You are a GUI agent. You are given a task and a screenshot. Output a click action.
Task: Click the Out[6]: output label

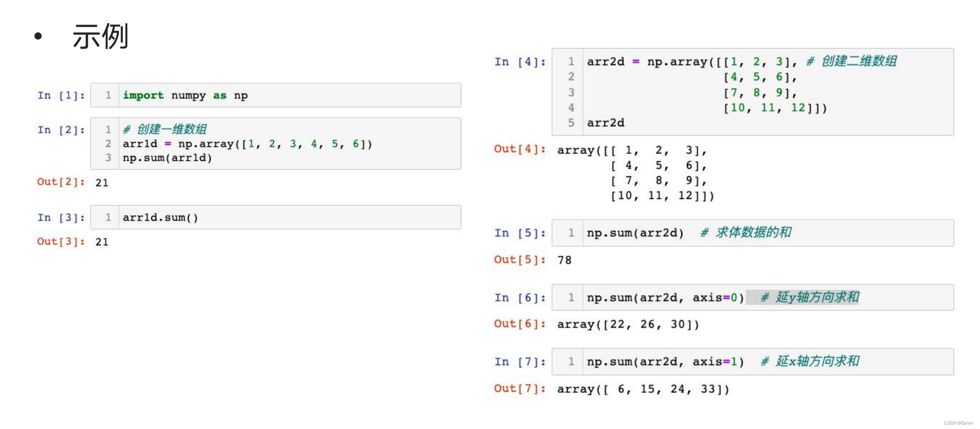pyautogui.click(x=520, y=324)
